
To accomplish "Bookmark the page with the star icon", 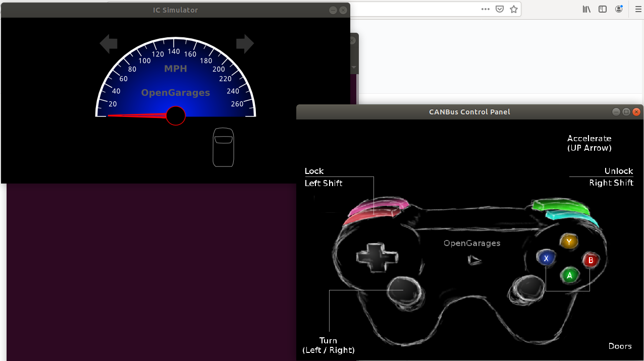I will click(514, 9).
